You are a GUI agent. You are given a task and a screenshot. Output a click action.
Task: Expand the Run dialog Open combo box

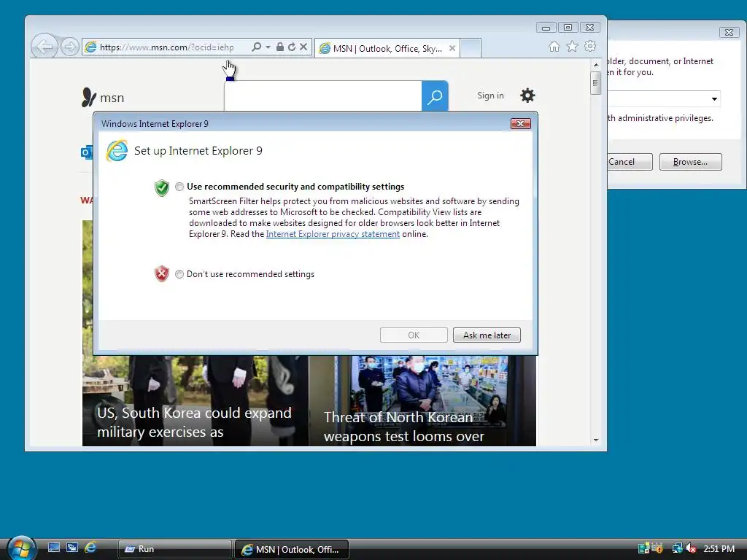pos(714,99)
